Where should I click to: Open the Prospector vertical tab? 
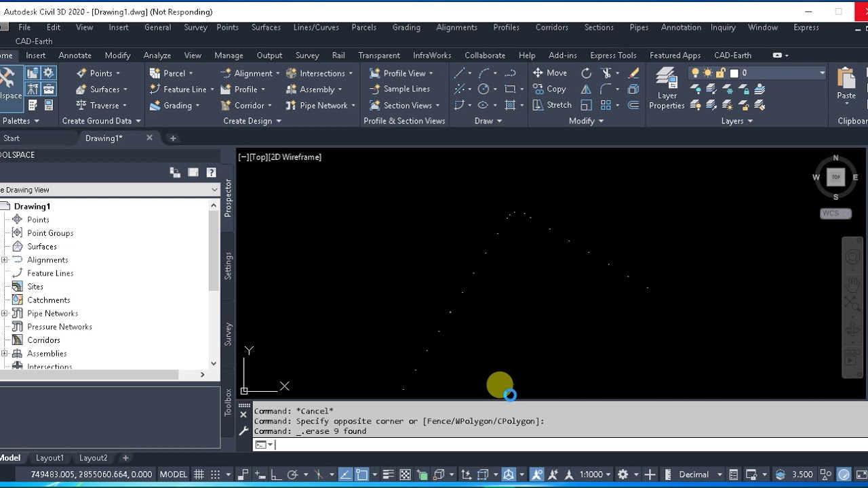228,198
